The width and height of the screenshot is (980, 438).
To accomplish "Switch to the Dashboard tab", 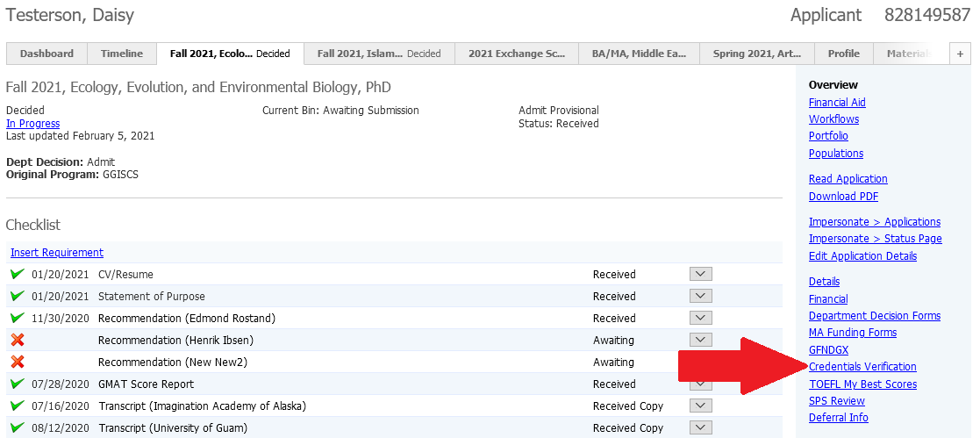I will point(46,54).
